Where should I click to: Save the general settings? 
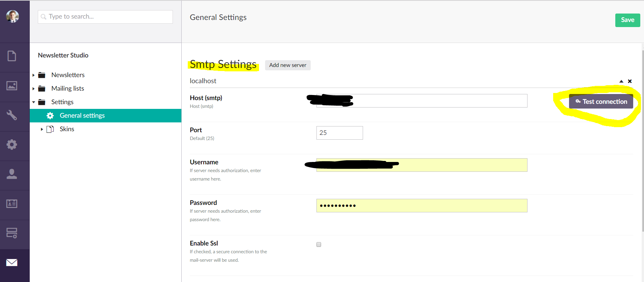(627, 20)
